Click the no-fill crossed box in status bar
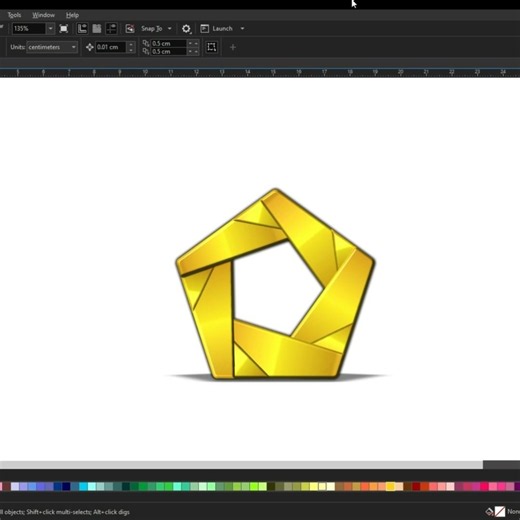This screenshot has width=520, height=520. (500, 511)
